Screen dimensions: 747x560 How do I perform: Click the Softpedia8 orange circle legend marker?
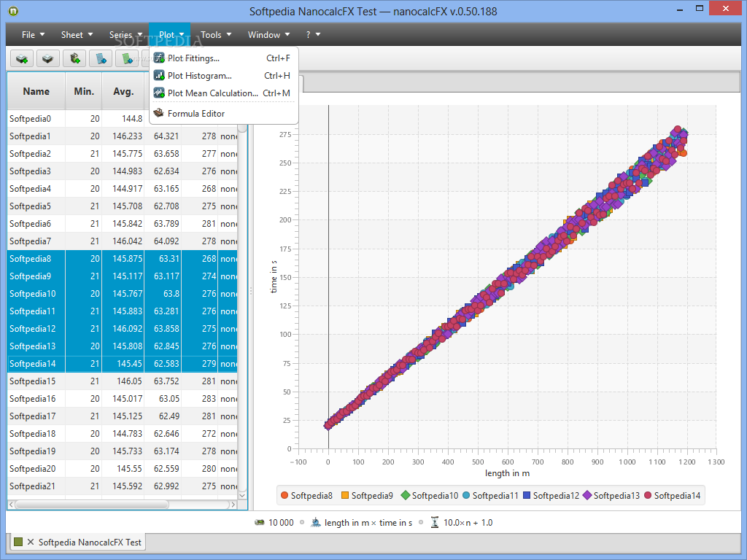285,495
